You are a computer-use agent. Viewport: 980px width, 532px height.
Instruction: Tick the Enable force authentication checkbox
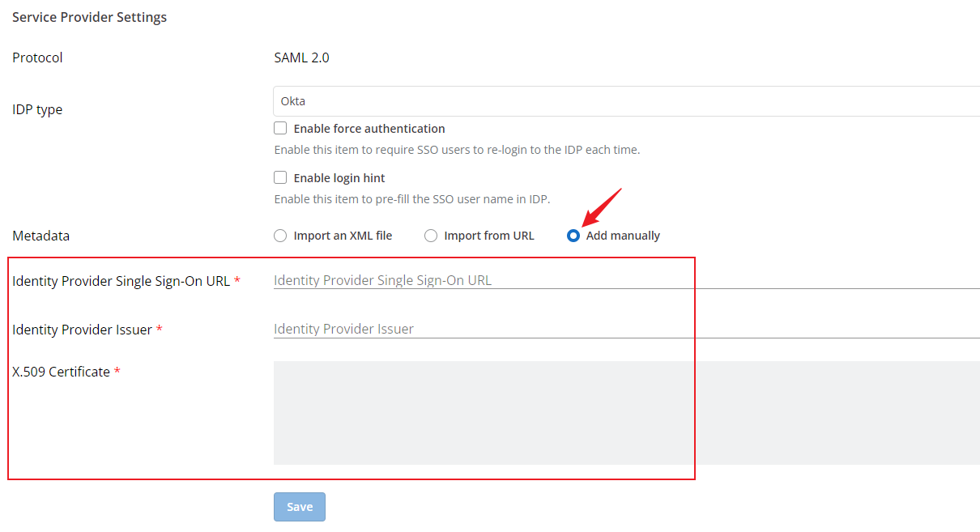[x=280, y=128]
